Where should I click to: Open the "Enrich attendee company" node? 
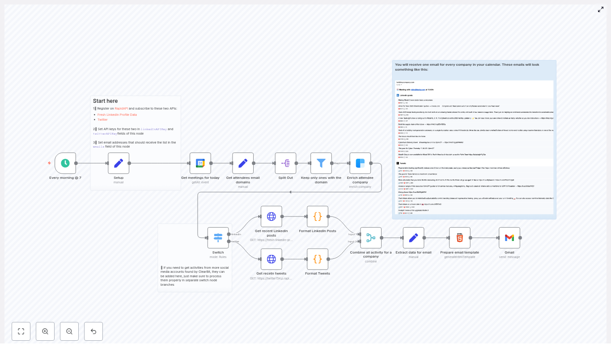[x=360, y=163]
